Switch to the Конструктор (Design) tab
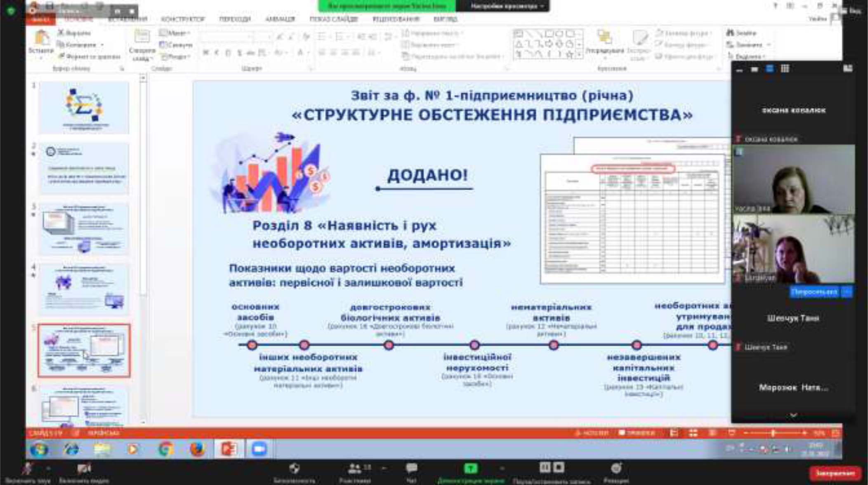Viewport: 868px width, 485px height. click(x=183, y=19)
